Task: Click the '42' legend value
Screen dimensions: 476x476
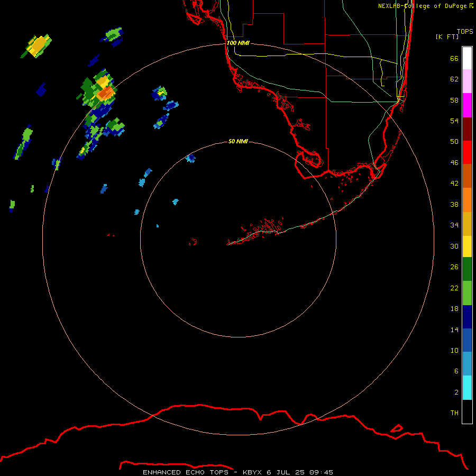Action: tap(454, 184)
